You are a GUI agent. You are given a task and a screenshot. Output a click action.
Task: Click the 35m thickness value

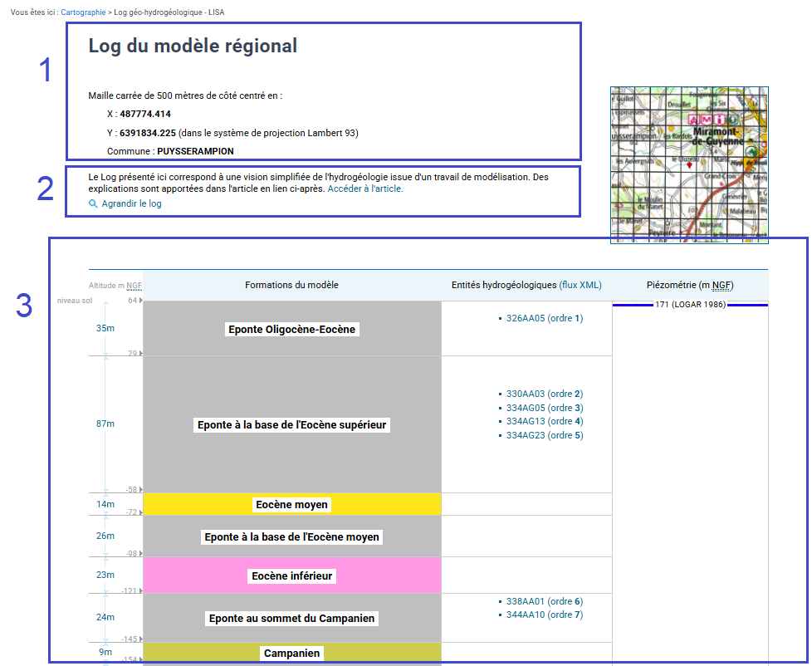105,328
